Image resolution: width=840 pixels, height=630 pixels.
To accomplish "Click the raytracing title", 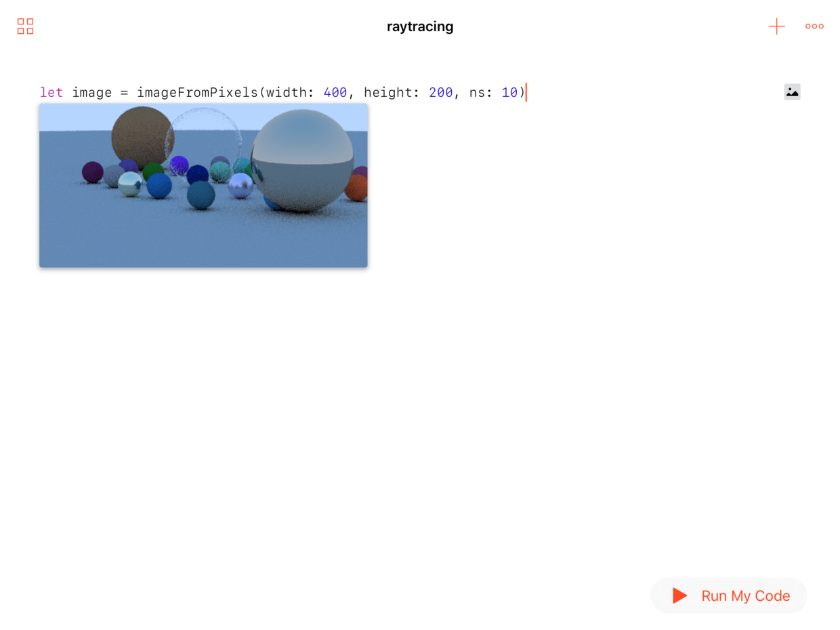I will click(420, 26).
